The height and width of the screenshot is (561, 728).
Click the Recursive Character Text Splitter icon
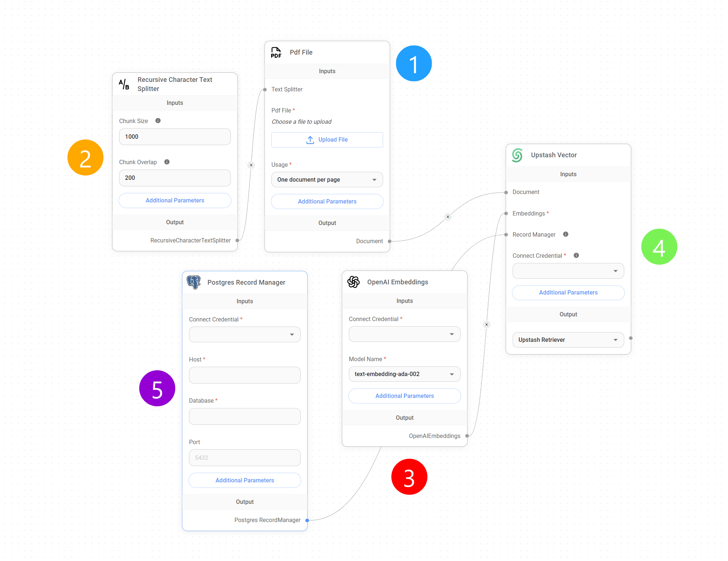tap(124, 84)
